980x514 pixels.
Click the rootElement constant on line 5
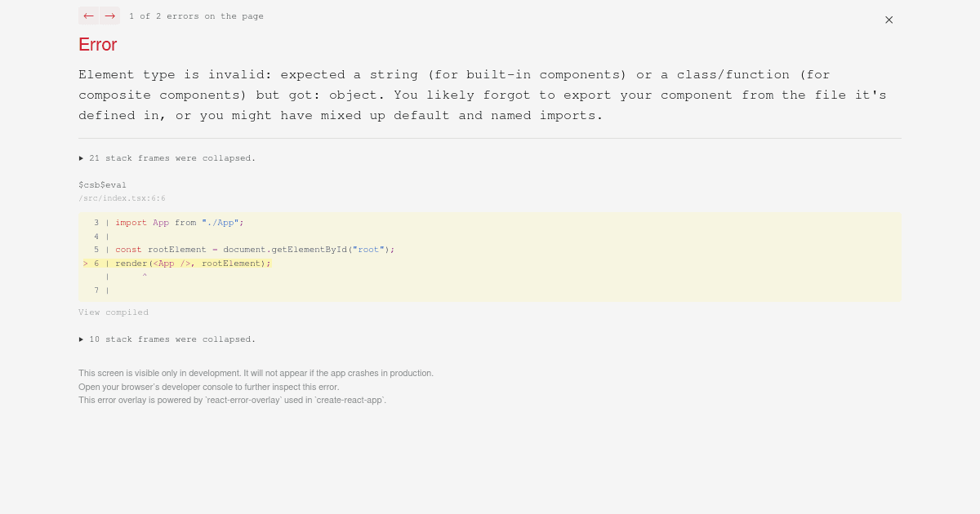[176, 250]
